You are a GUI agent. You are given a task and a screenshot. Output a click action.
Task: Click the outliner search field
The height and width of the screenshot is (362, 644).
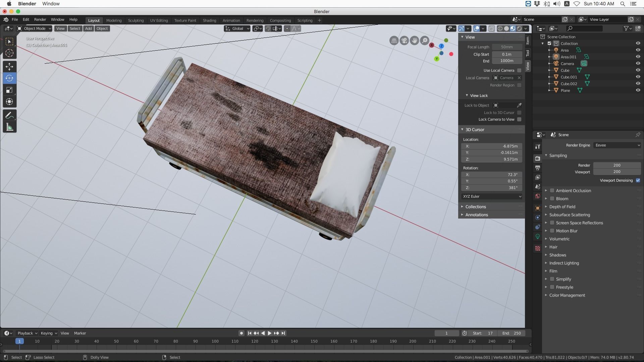(584, 28)
